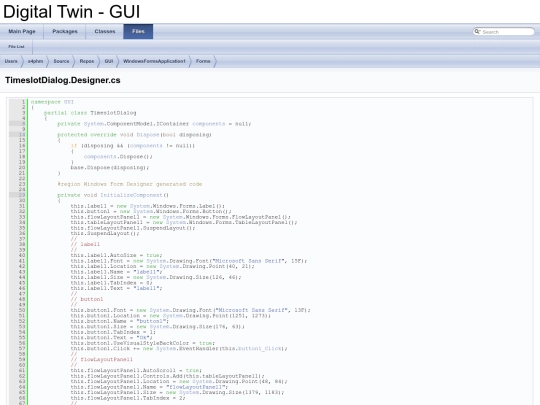
Task: Click line number 57 in gutter
Action: (x=22, y=349)
